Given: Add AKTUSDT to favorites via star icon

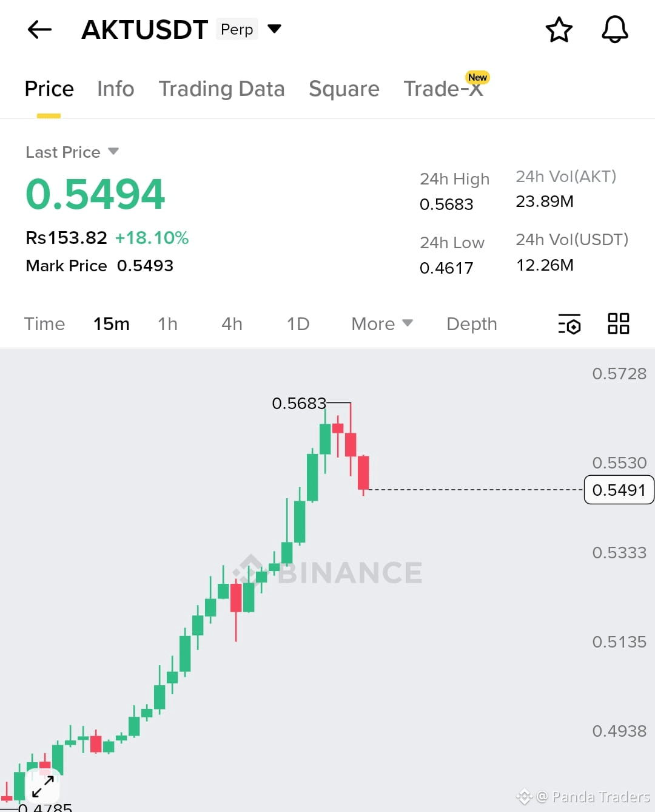Looking at the screenshot, I should tap(559, 29).
